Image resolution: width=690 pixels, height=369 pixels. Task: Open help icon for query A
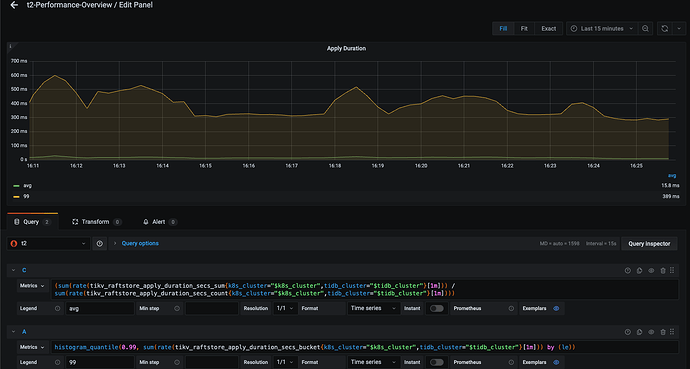pos(628,332)
